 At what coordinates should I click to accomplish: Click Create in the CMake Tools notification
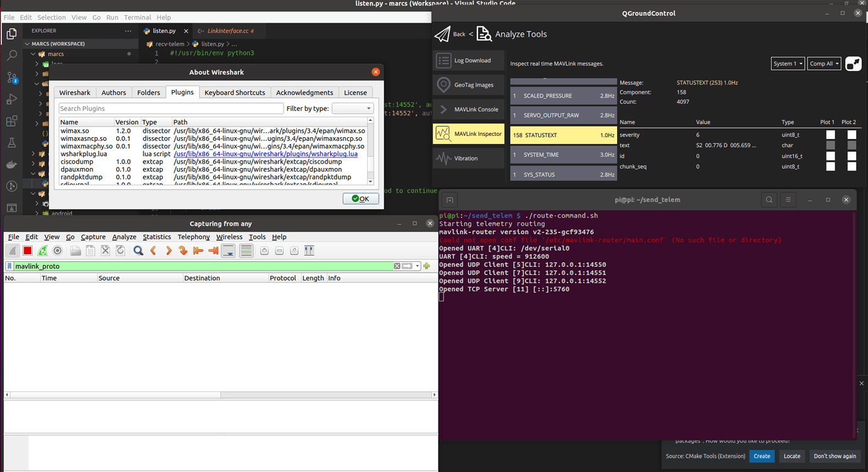pos(762,456)
